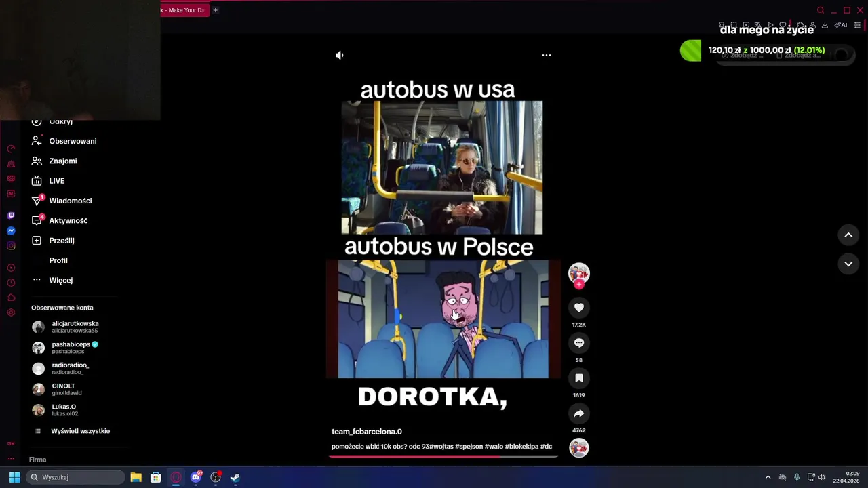Switch to Discord in the taskbar
This screenshot has height=488, width=868.
196,477
